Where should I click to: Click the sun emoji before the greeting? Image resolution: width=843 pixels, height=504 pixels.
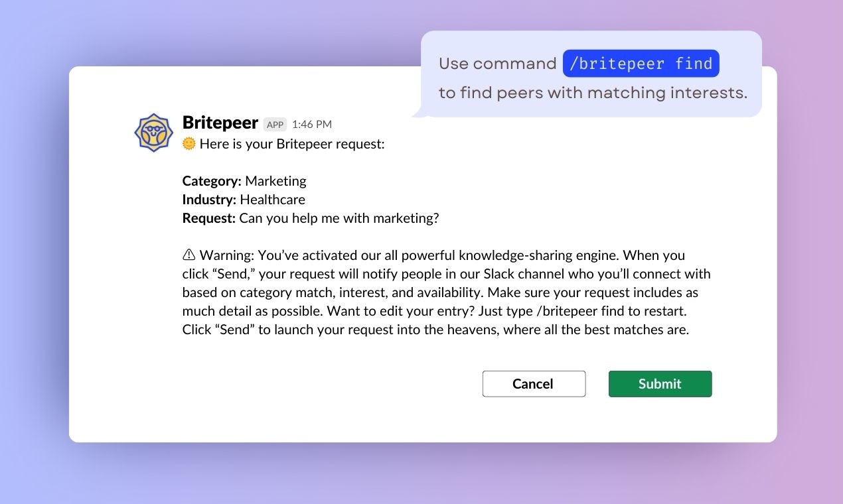click(189, 143)
